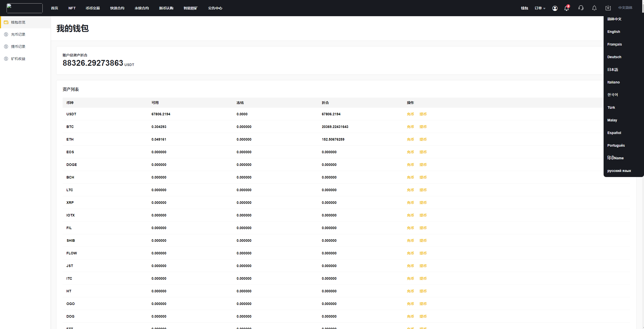The image size is (644, 329).
Task: Open the 订单 orders dropdown menu
Action: pyautogui.click(x=538, y=8)
